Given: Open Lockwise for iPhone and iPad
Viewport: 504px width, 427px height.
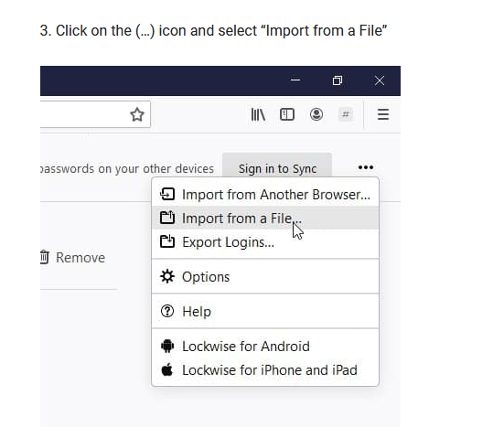Looking at the screenshot, I should pyautogui.click(x=265, y=370).
